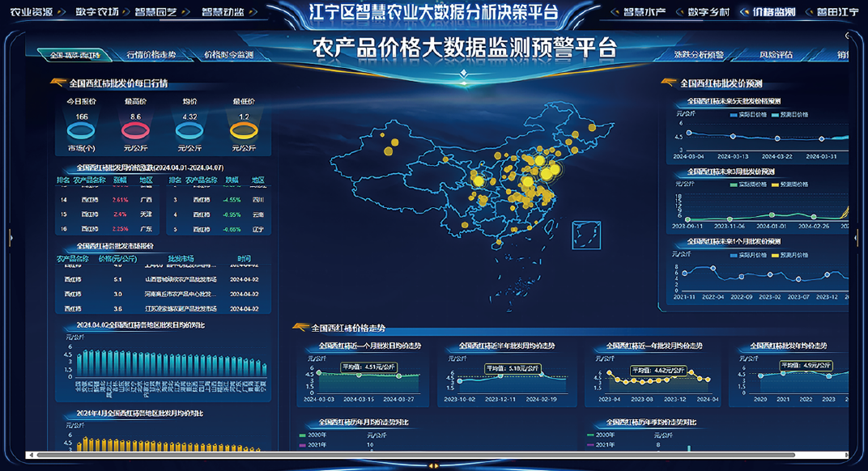Click the cyan 均价 ring icon
This screenshot has height=471, width=868.
point(189,129)
